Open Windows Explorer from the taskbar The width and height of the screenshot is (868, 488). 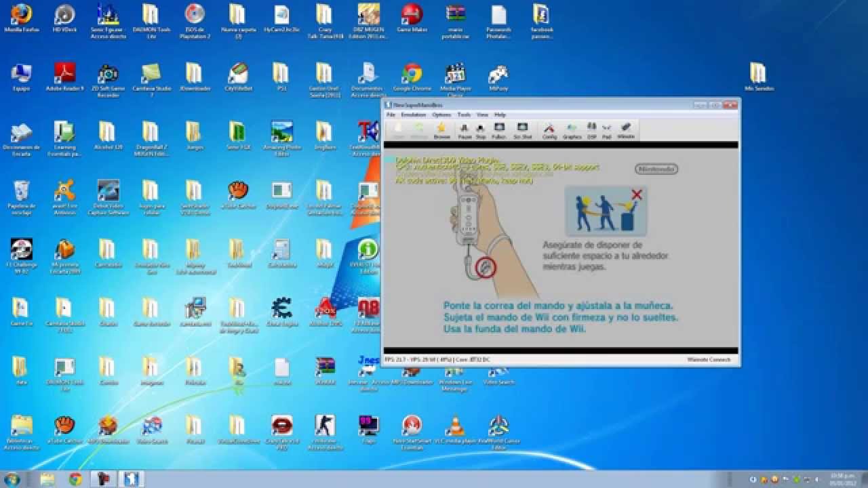click(x=47, y=479)
